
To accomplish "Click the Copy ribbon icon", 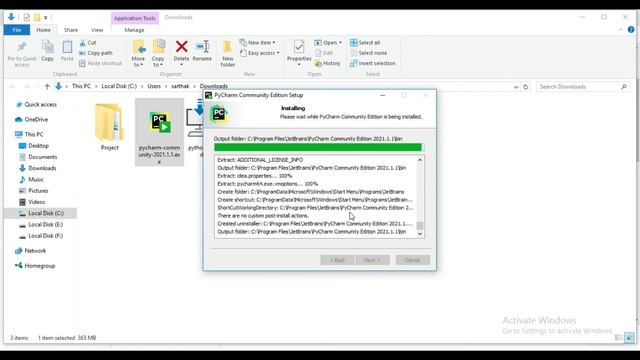I will pos(47,51).
